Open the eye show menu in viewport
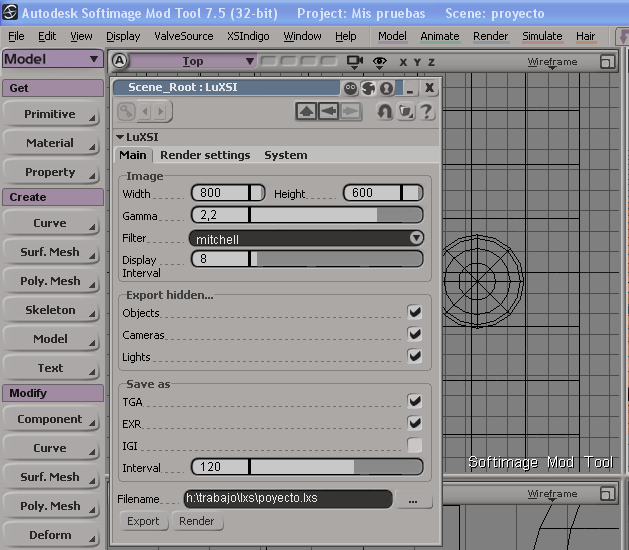Image resolution: width=629 pixels, height=550 pixels. coord(379,62)
